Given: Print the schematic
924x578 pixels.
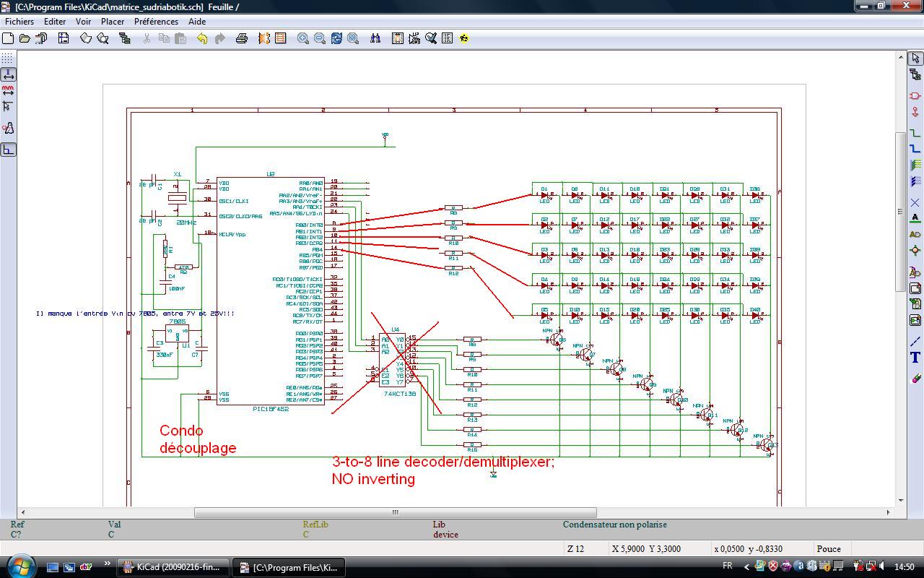Looking at the screenshot, I should (242, 38).
